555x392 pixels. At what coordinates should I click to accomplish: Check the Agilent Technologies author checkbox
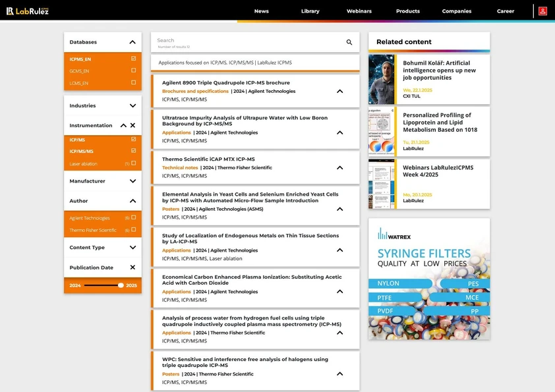coord(133,217)
